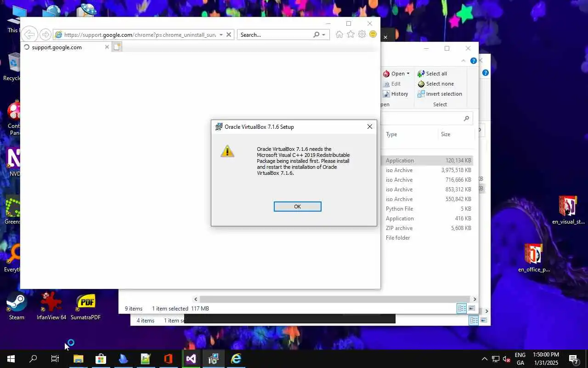This screenshot has width=588, height=368.
Task: Click the horizontal scrollbar left arrow
Action: pos(196,299)
